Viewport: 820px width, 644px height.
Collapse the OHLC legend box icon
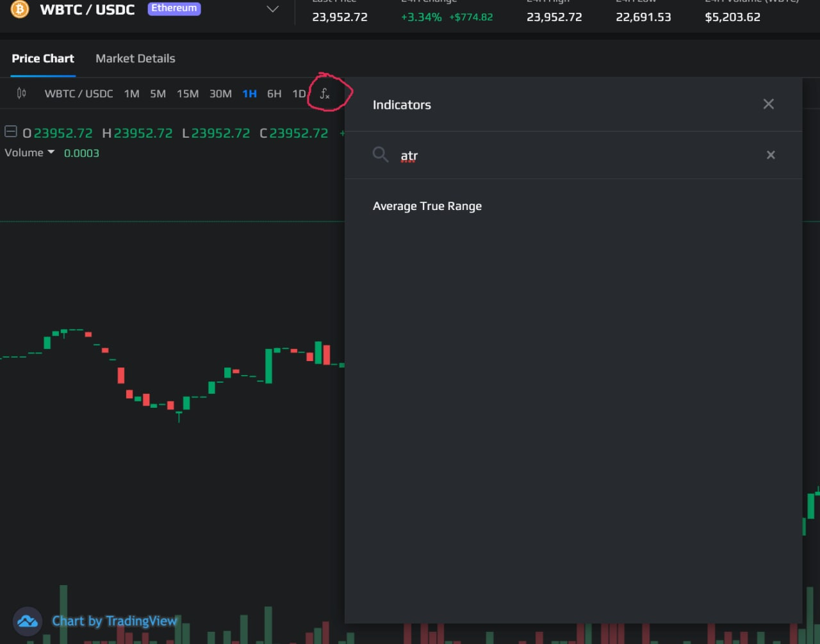coord(11,132)
